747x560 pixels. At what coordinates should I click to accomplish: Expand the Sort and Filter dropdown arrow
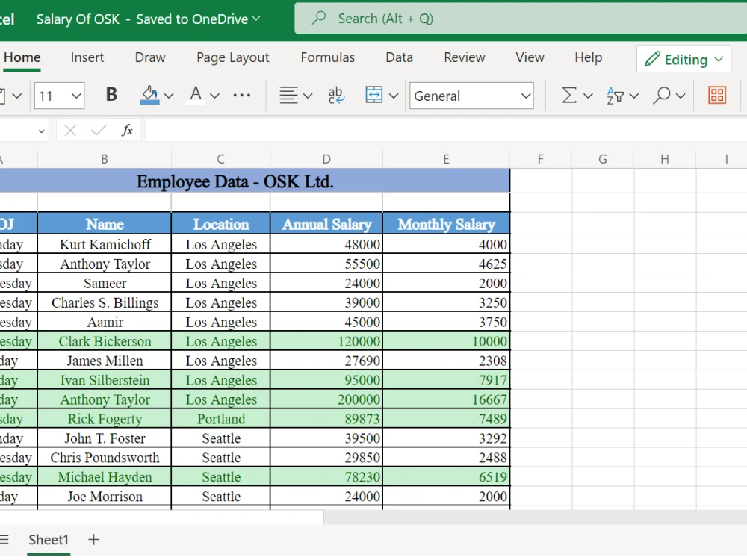click(x=633, y=96)
